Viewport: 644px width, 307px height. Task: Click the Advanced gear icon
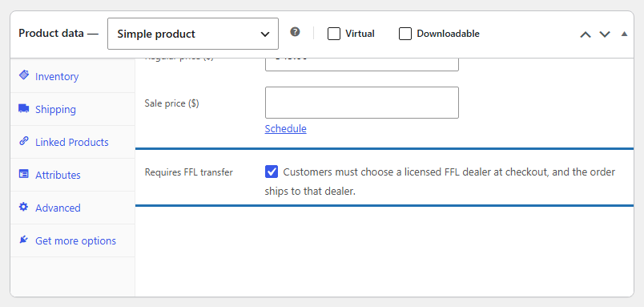coord(24,207)
